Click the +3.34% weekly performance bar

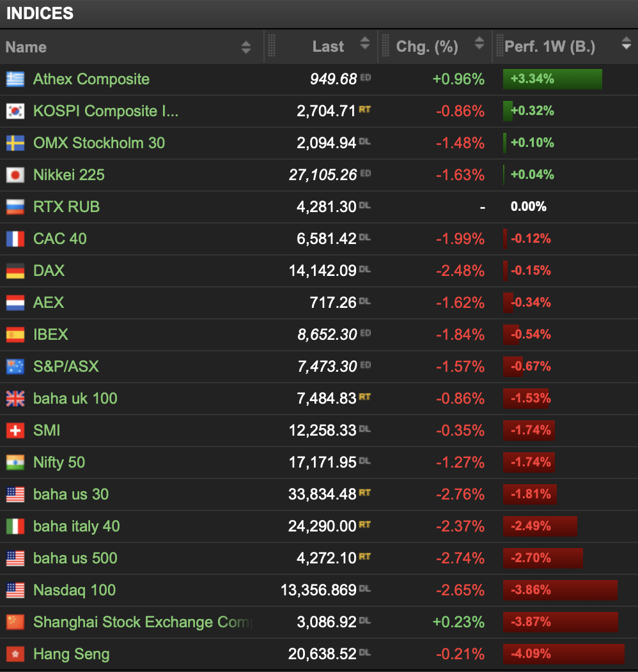[x=552, y=79]
